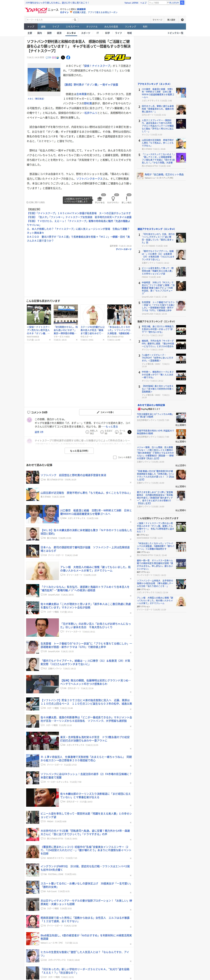Open the 返信 1件 replies link
Viewport: 210px width, 980px height.
39,432
